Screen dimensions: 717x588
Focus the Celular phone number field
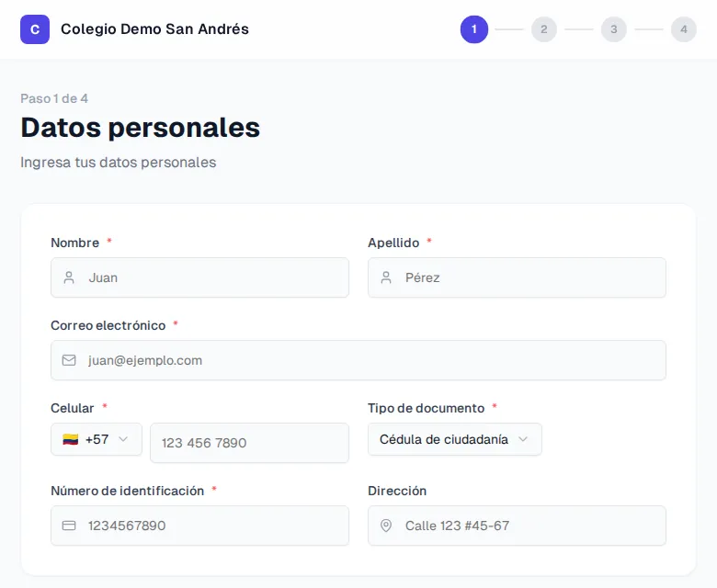point(250,443)
